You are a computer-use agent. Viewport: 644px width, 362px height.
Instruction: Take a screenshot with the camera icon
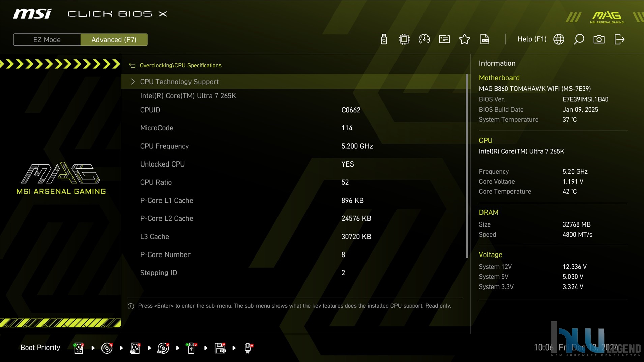pyautogui.click(x=599, y=39)
